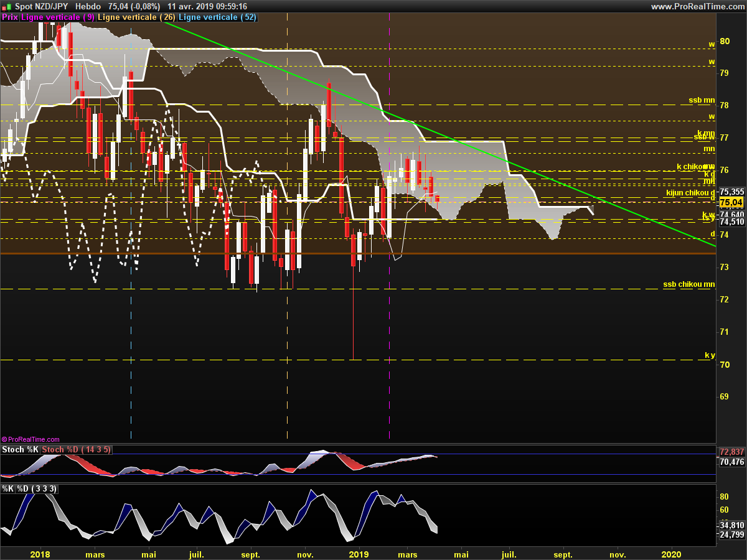Click the price axis value 69

pyautogui.click(x=725, y=396)
